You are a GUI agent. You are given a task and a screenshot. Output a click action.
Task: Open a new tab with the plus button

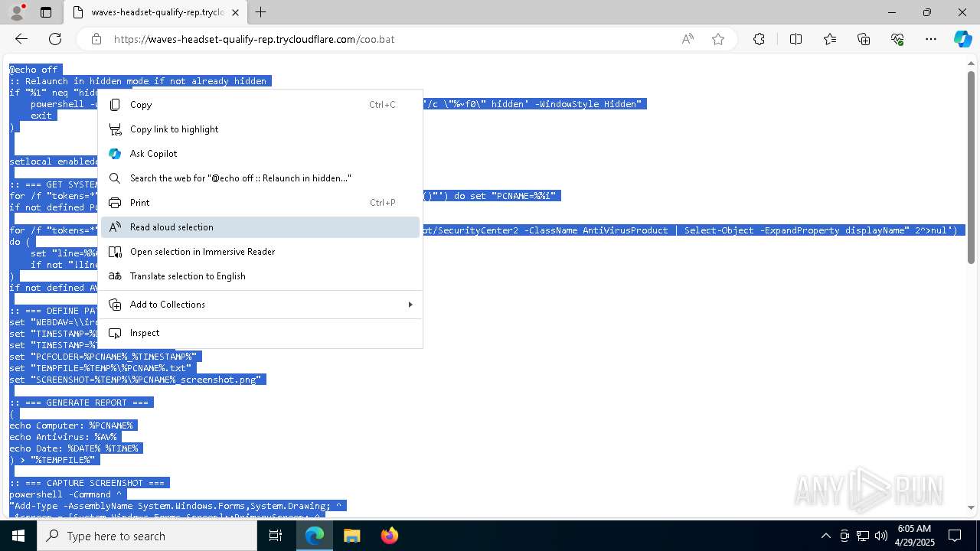click(x=260, y=12)
